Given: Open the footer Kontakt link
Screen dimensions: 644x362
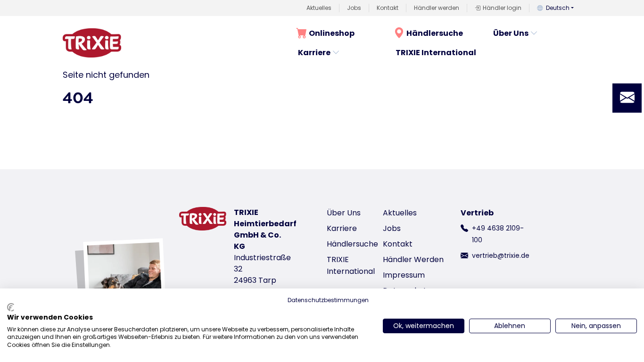Looking at the screenshot, I should tap(397, 244).
